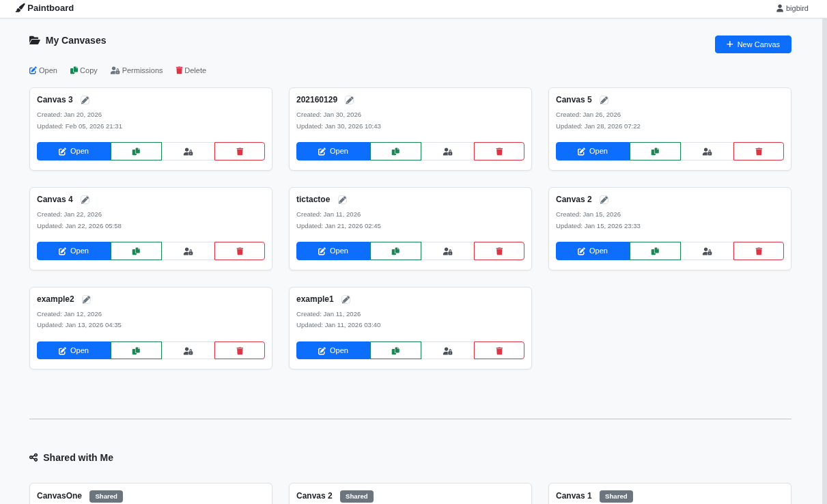This screenshot has width=827, height=504.
Task: Open the 202160129 canvas
Action: pyautogui.click(x=333, y=151)
